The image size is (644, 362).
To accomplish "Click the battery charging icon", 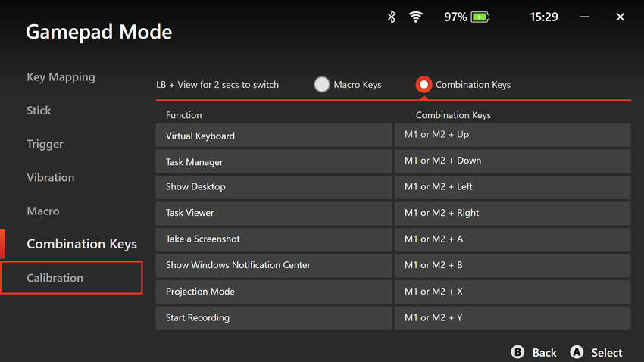I will (480, 17).
